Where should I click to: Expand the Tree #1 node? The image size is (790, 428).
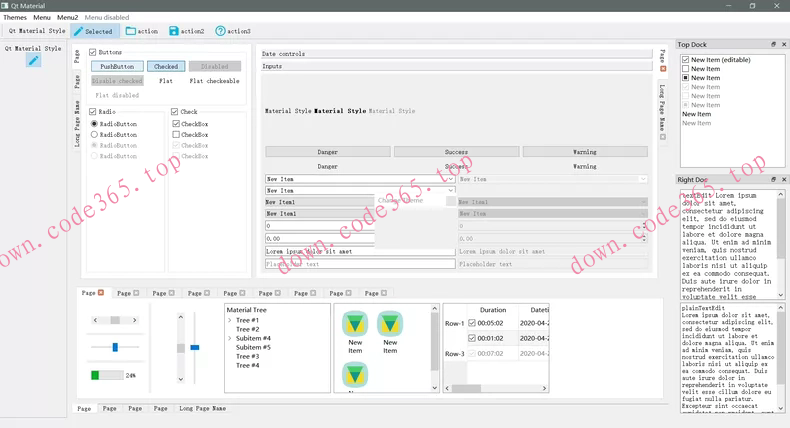pos(230,321)
